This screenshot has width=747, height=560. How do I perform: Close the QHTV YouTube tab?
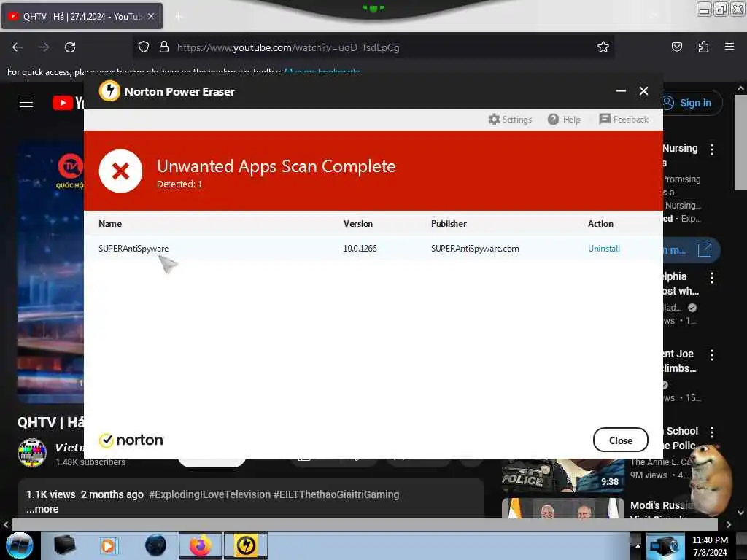pyautogui.click(x=150, y=16)
